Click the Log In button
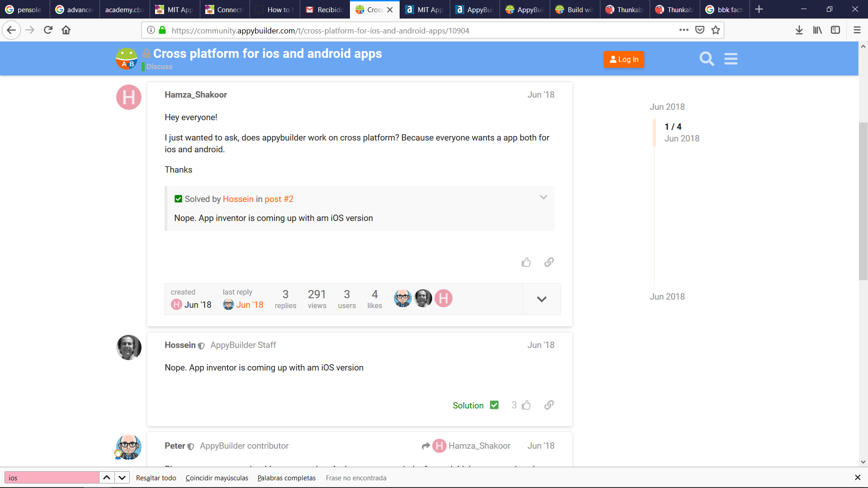 [x=624, y=59]
